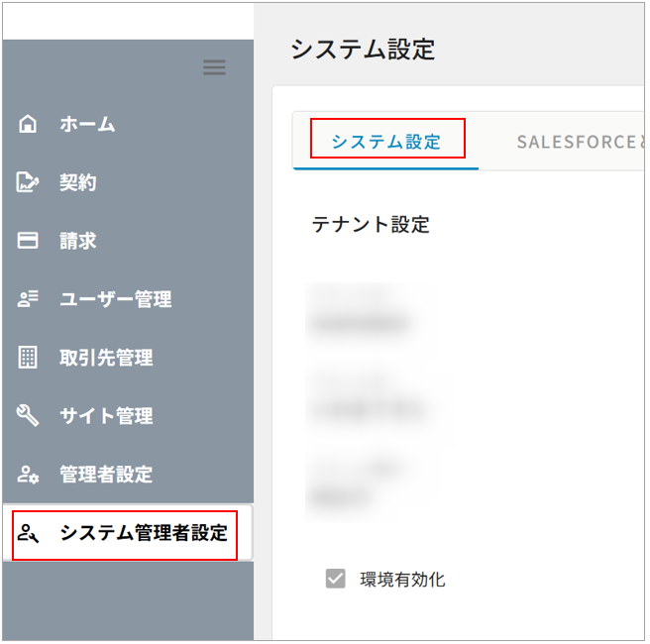Click the building icon beside 取引先管理

[x=28, y=358]
